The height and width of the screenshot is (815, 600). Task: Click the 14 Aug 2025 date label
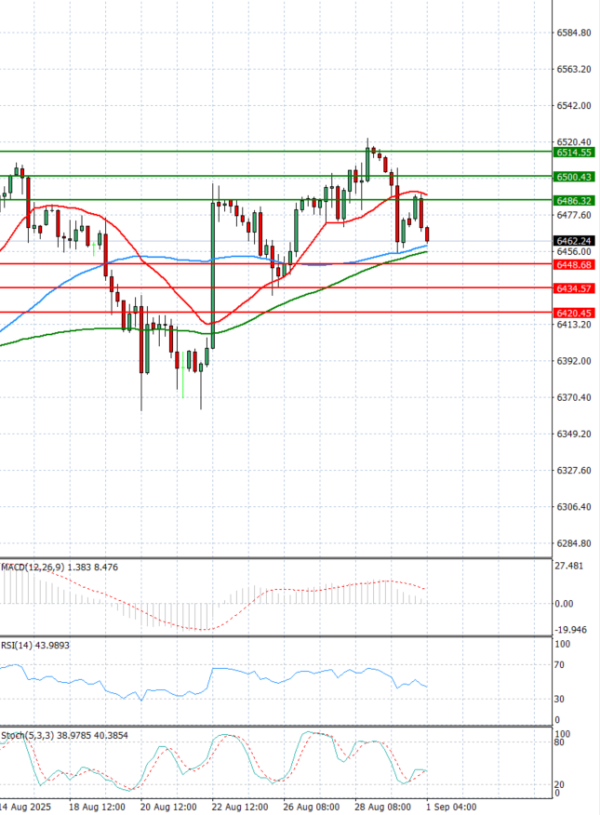tap(25, 807)
